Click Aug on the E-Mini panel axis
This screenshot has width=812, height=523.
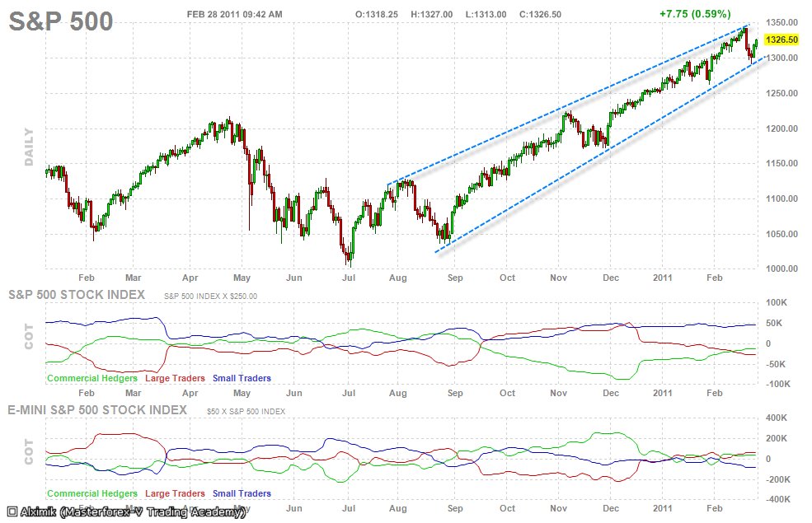[397, 508]
